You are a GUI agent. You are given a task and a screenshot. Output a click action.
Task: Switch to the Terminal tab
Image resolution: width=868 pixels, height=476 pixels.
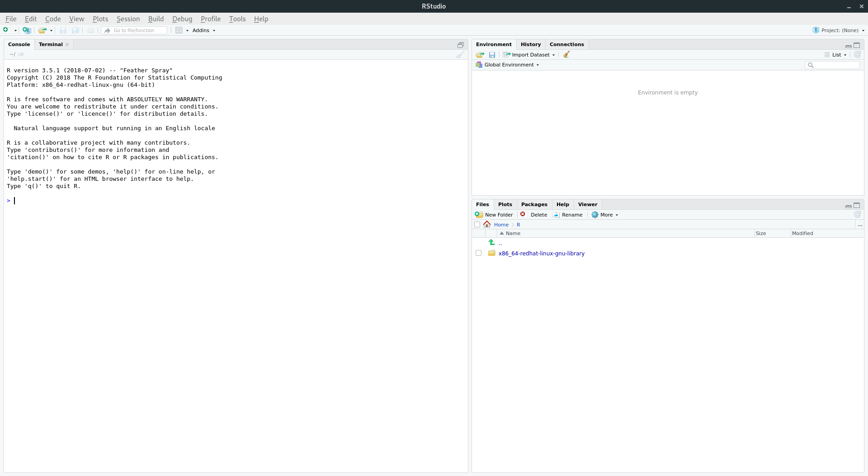51,44
